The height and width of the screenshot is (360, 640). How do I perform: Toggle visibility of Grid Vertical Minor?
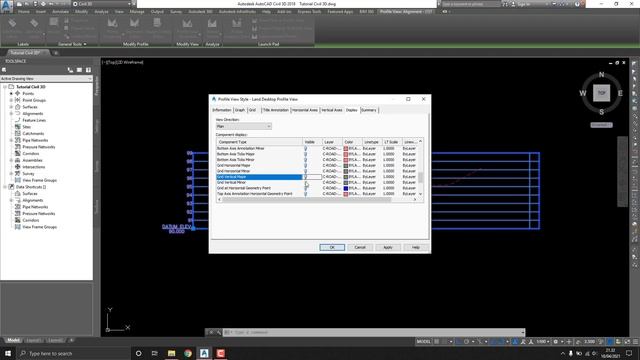(x=305, y=183)
